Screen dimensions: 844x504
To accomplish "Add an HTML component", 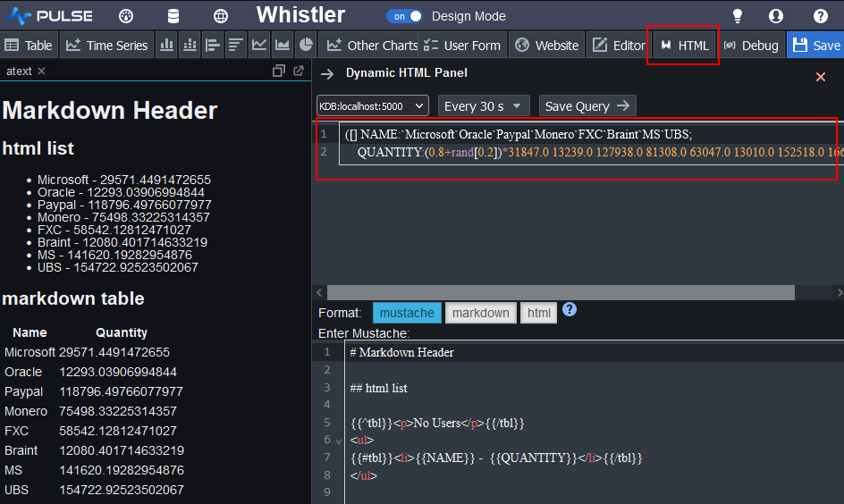I will (685, 46).
